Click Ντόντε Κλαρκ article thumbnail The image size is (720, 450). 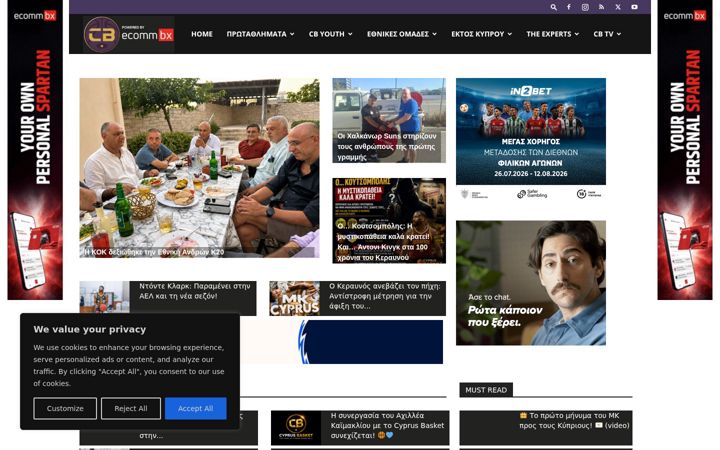[x=104, y=297]
